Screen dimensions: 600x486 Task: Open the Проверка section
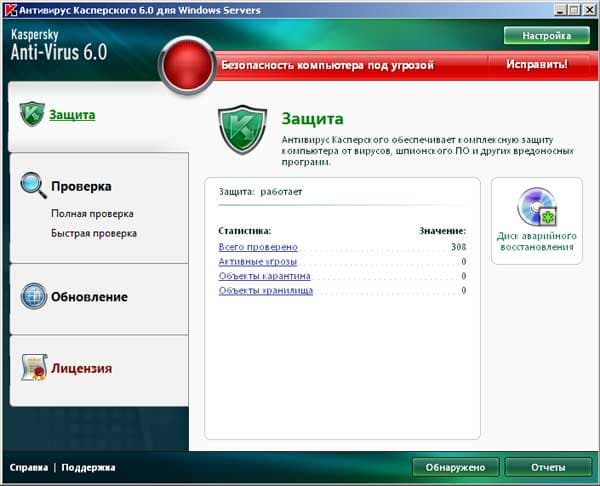pyautogui.click(x=81, y=186)
